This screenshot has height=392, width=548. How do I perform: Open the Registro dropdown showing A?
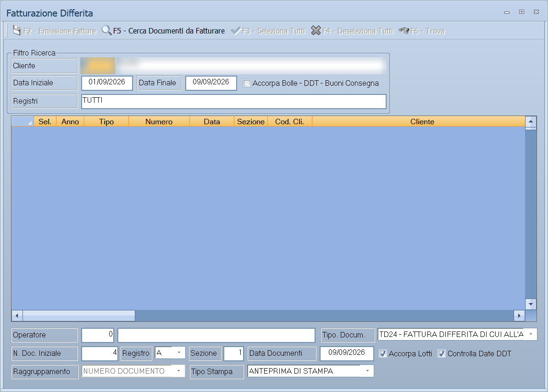[x=179, y=353]
